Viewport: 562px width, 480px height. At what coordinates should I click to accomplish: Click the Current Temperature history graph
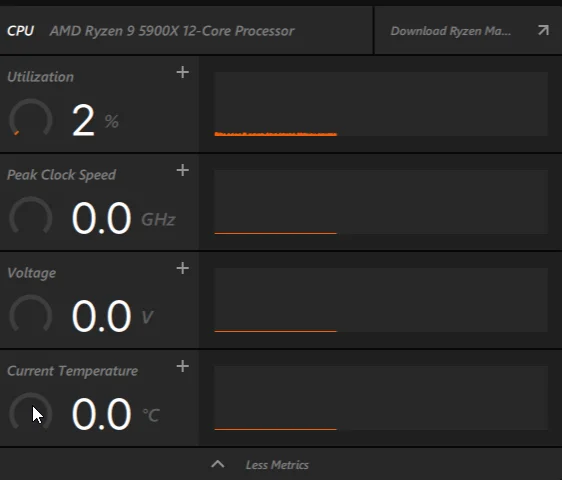coord(381,398)
